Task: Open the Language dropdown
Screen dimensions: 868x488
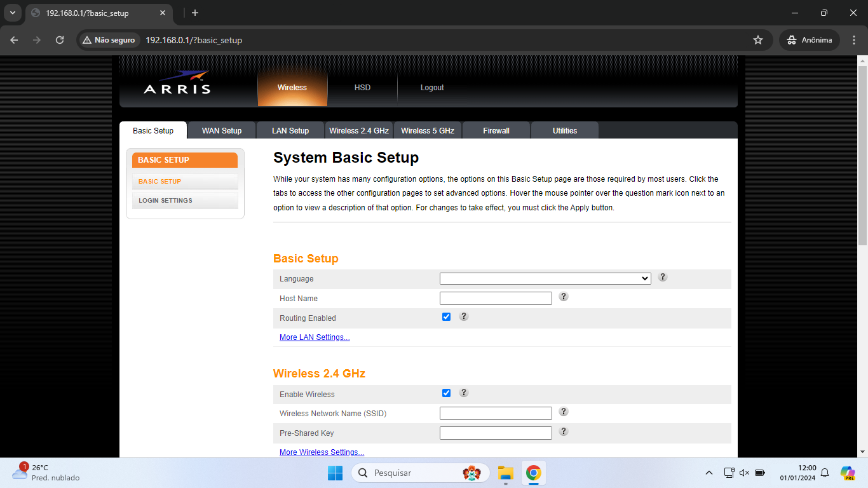Action: 545,278
